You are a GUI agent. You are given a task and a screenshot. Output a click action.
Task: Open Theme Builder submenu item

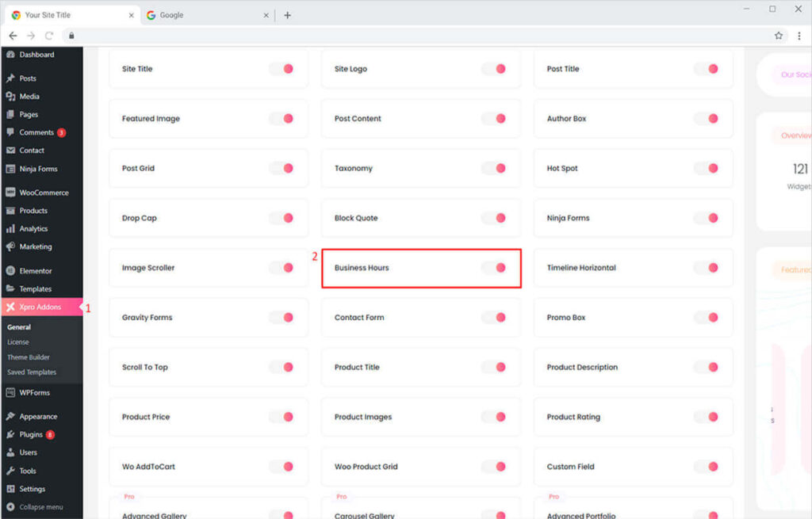tap(29, 357)
